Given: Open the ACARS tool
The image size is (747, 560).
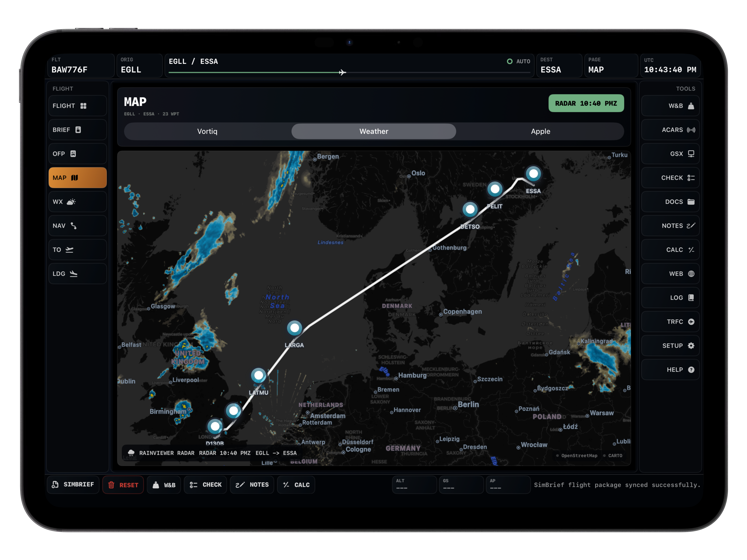Looking at the screenshot, I should coord(670,130).
